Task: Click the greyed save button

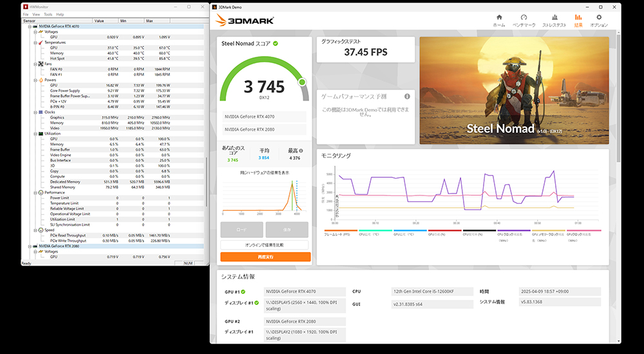Action: 287,230
